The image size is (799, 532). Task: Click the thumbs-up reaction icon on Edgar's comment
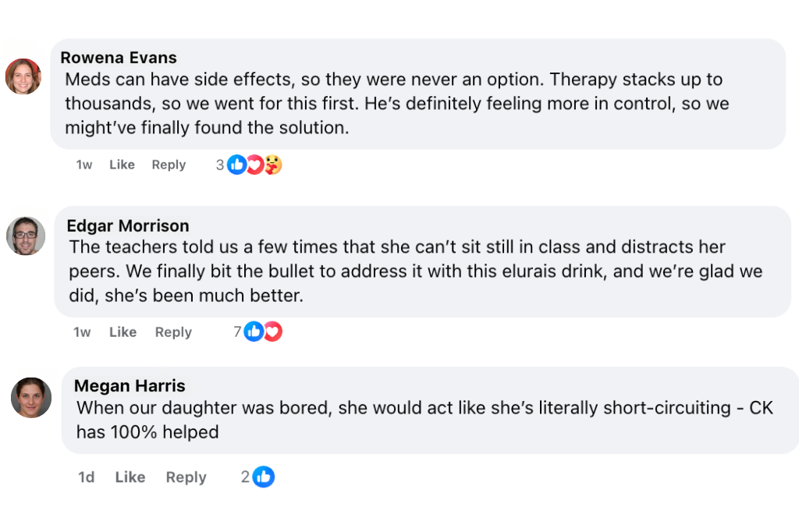click(x=254, y=332)
